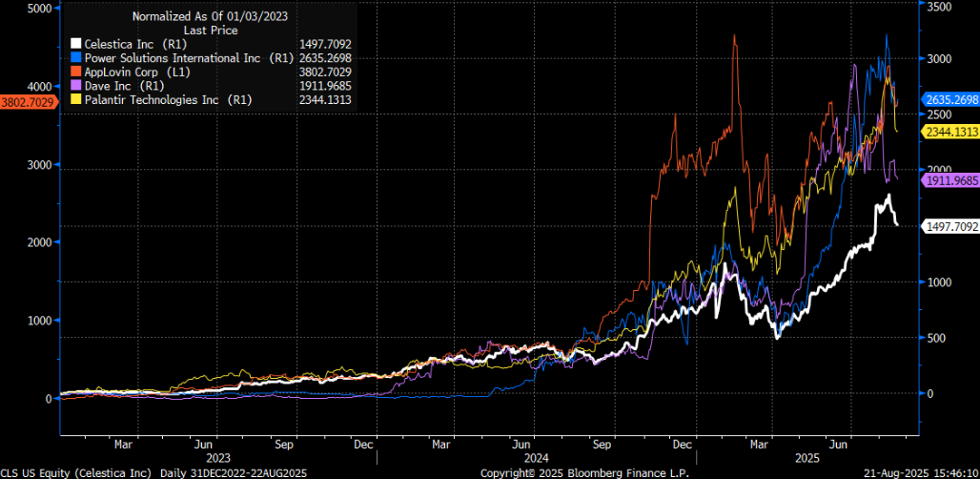The image size is (980, 479).
Task: Click the yellow 2344.1313 right-axis price tag
Action: pos(949,131)
